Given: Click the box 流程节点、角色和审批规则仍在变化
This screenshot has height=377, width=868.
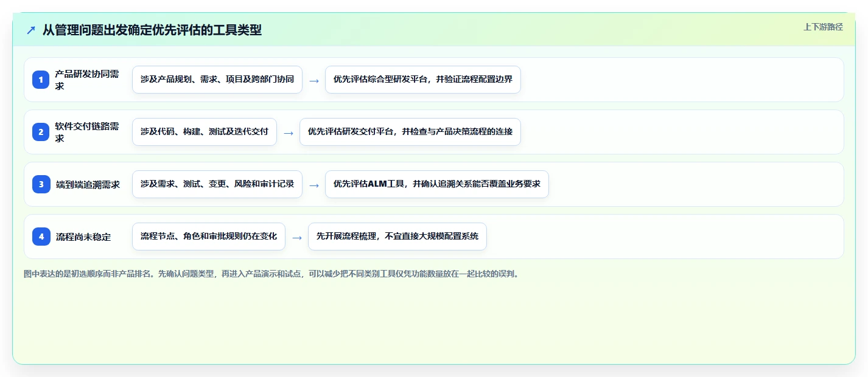Looking at the screenshot, I should pyautogui.click(x=209, y=237).
